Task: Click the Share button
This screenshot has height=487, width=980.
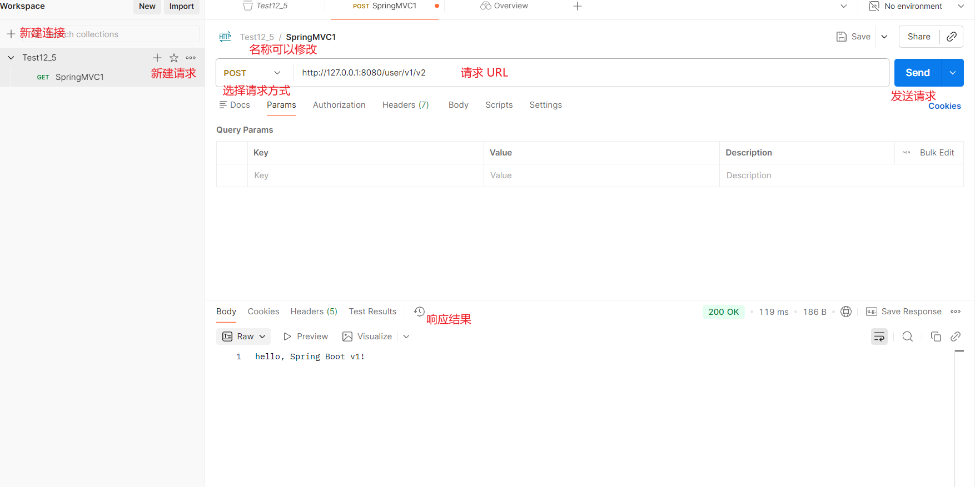Action: tap(919, 37)
